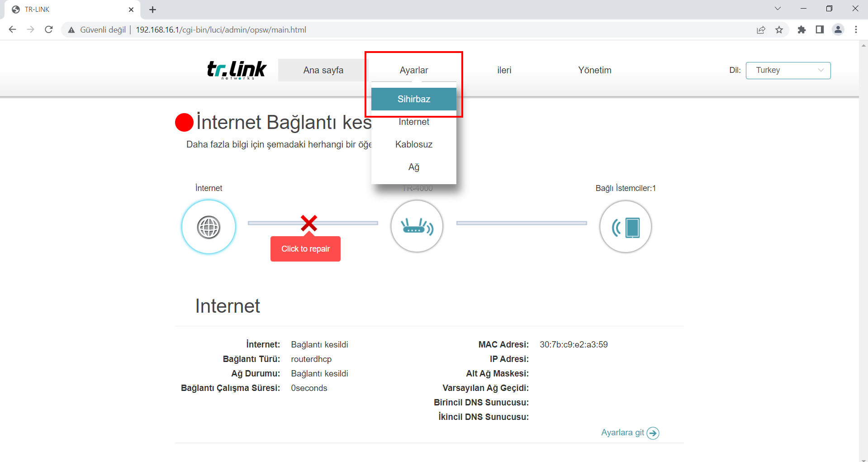868x462 pixels.
Task: Open the Ana sayfa tab
Action: point(323,70)
